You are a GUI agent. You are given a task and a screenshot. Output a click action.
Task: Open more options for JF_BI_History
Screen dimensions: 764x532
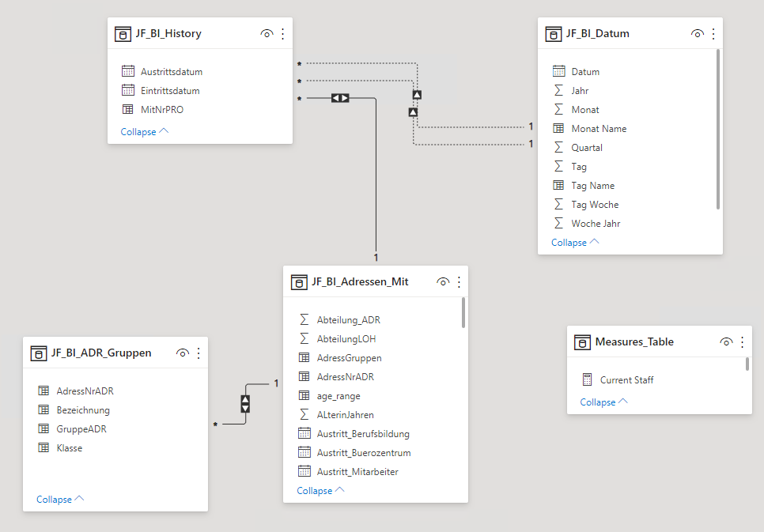[x=282, y=34]
